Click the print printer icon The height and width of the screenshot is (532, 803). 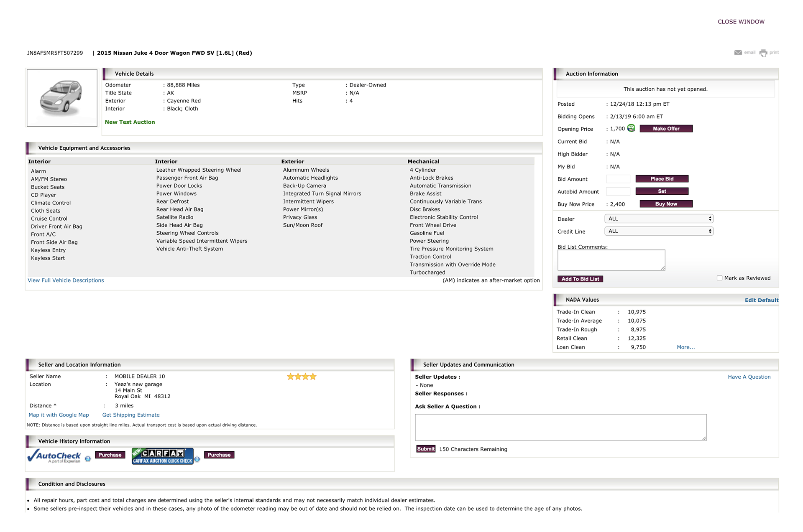(x=763, y=53)
